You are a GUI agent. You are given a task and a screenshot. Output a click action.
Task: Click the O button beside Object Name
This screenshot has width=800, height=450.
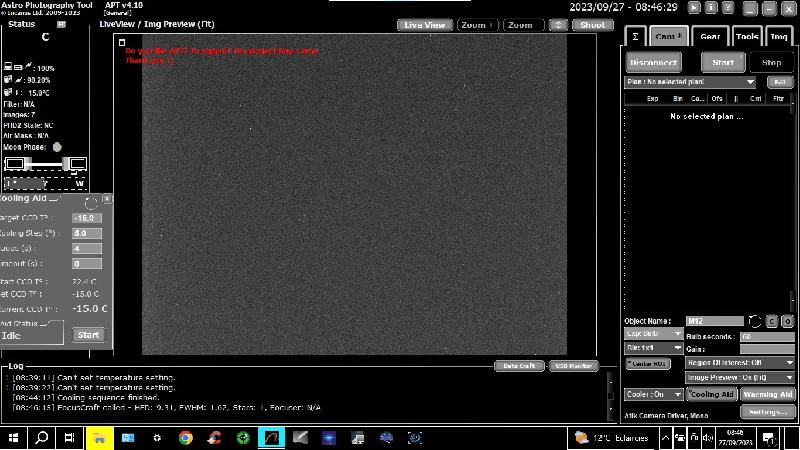788,321
